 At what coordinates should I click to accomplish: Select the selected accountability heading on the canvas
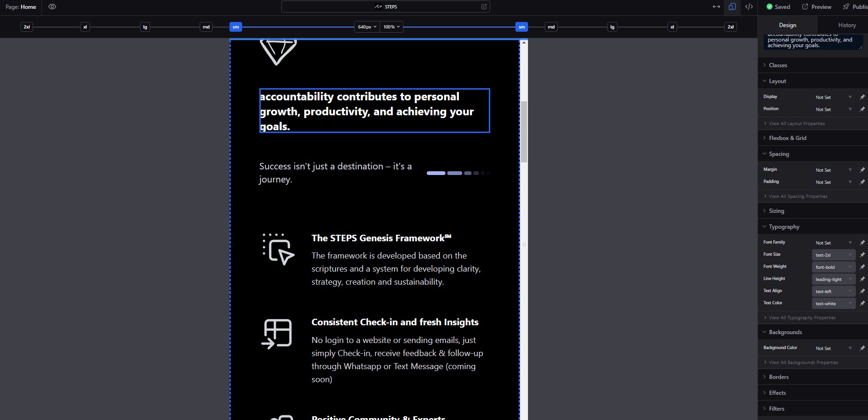[375, 111]
